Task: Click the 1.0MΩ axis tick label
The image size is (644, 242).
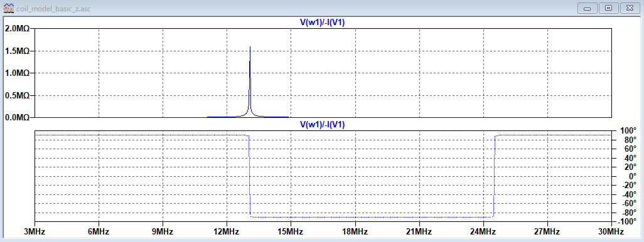Action: point(16,73)
